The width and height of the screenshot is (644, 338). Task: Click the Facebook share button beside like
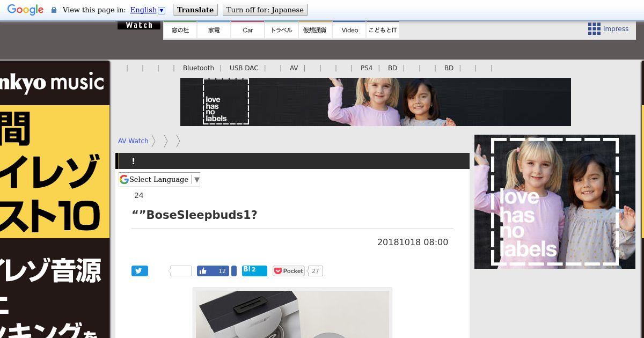click(234, 271)
